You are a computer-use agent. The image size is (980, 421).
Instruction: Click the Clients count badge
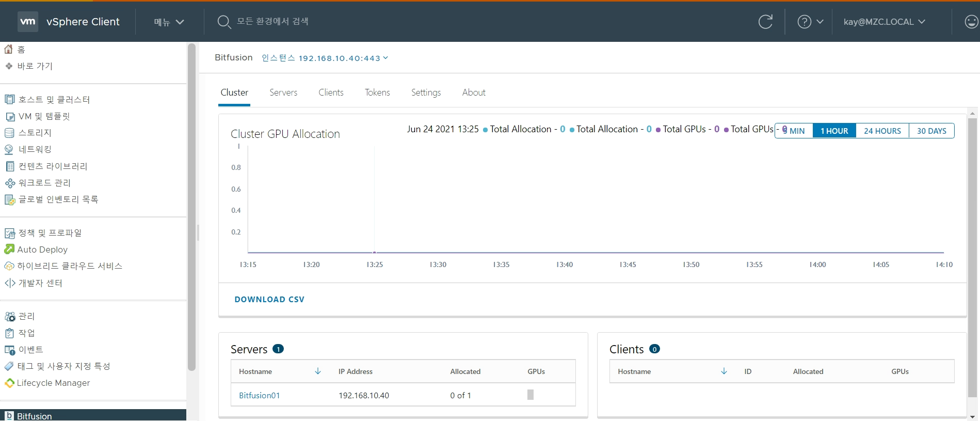(654, 349)
